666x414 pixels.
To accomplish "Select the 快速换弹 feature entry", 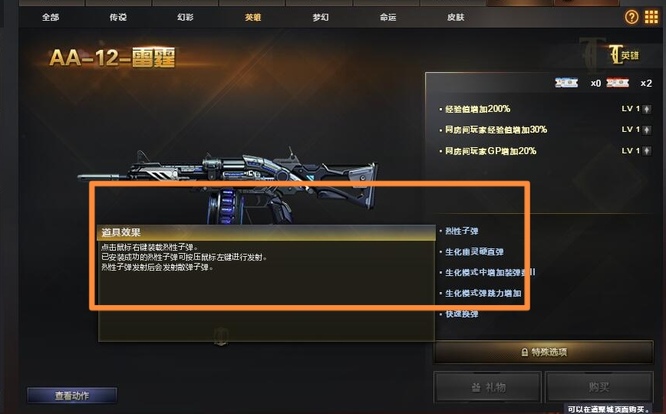I will click(461, 314).
